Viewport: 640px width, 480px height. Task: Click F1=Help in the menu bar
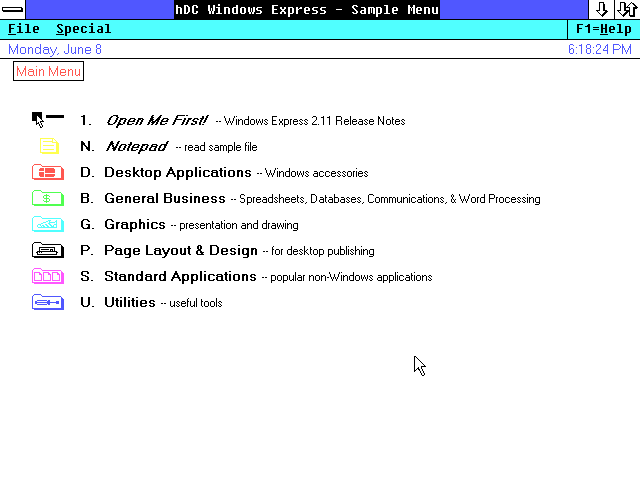[x=604, y=29]
